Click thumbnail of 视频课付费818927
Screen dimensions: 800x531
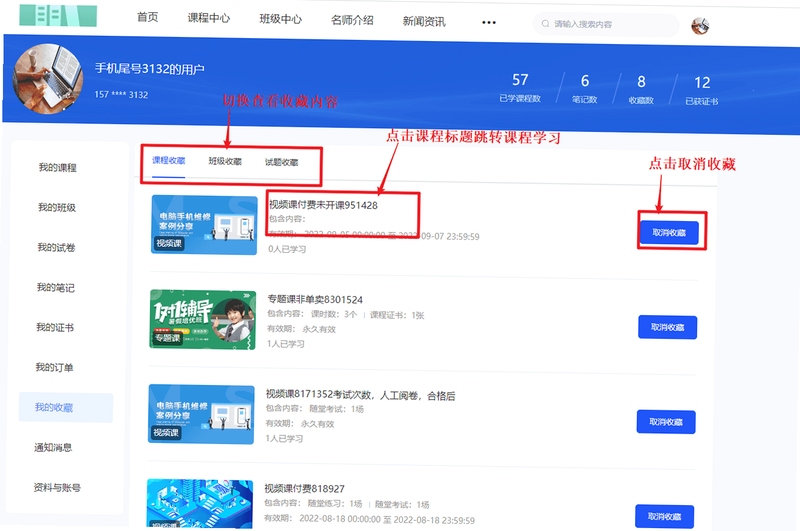(x=199, y=503)
